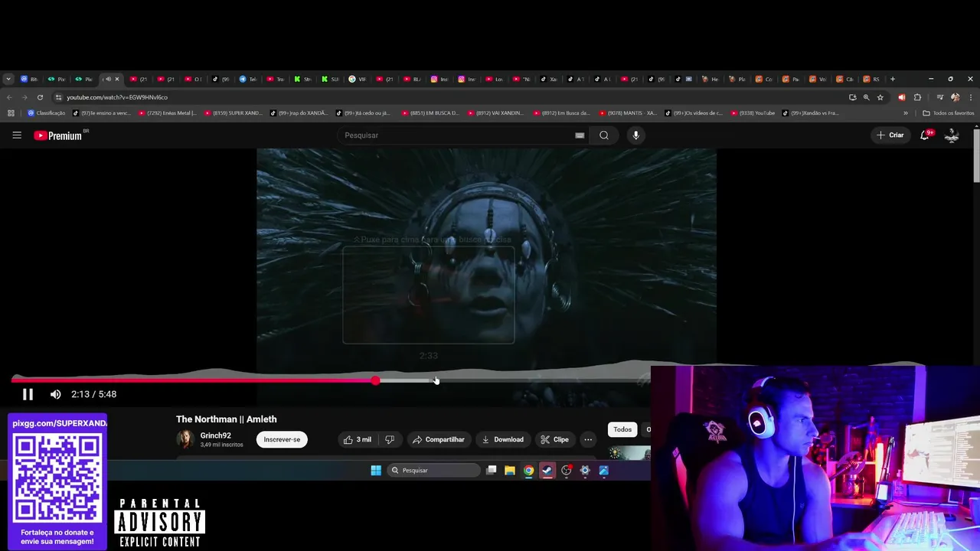Click the Clipe scissors button
The height and width of the screenshot is (551, 980).
[x=554, y=439]
